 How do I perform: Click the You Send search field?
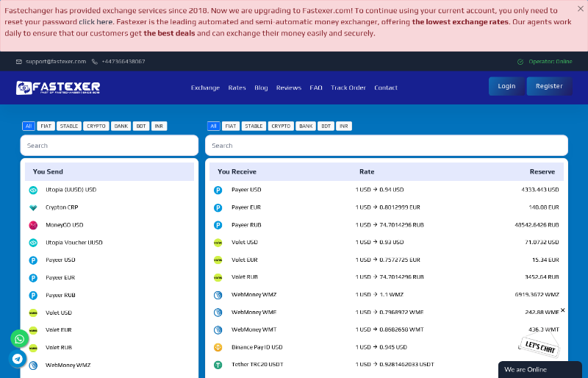pyautogui.click(x=109, y=146)
